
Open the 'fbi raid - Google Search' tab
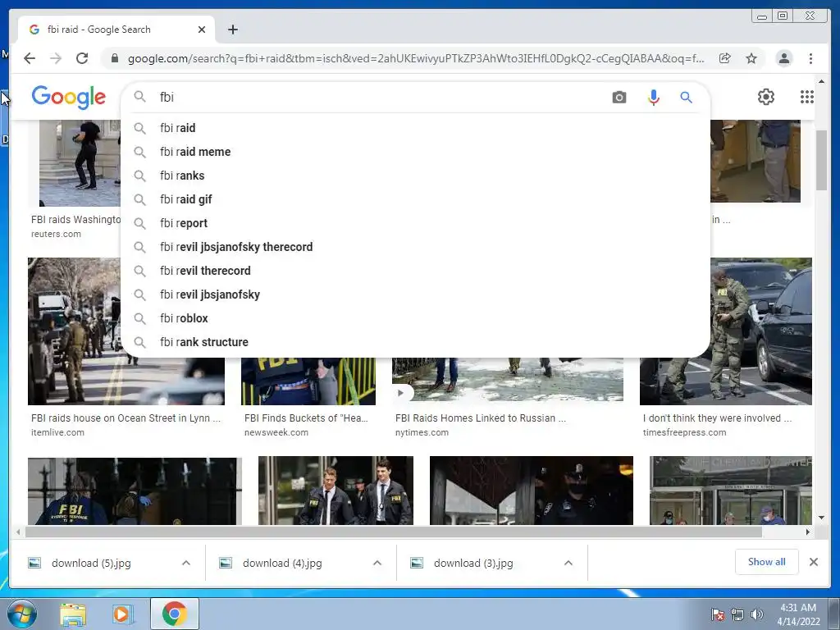[x=116, y=30]
